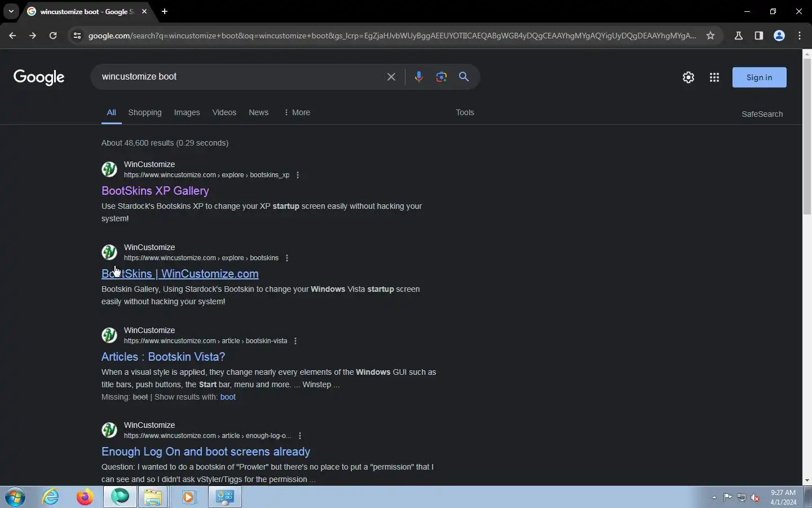Screen dimensions: 812x508
Task: Open a new tab with plus button
Action: [165, 11]
